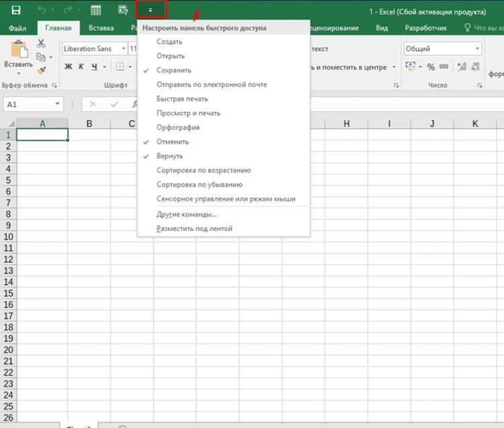Screen dimensions: 504x428
Task: Click the Format Painter brush icon
Action: coord(41,71)
